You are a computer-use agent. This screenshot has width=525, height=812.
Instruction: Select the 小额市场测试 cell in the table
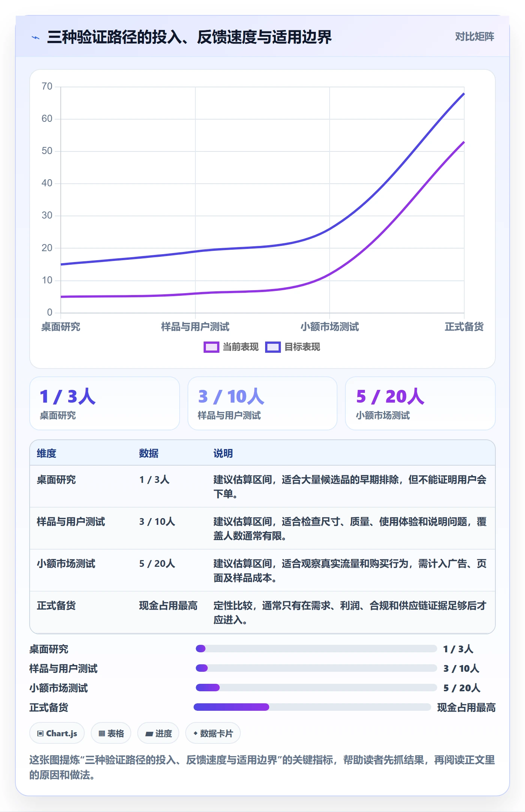tap(66, 563)
